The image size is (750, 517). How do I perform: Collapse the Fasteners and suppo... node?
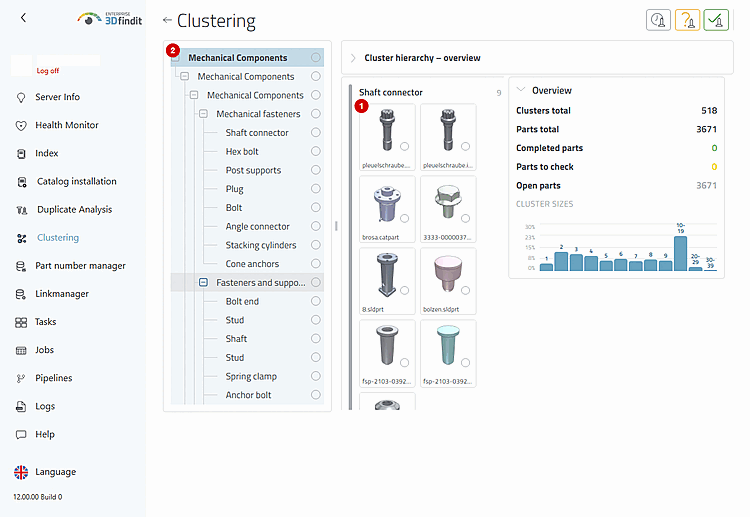(x=203, y=283)
